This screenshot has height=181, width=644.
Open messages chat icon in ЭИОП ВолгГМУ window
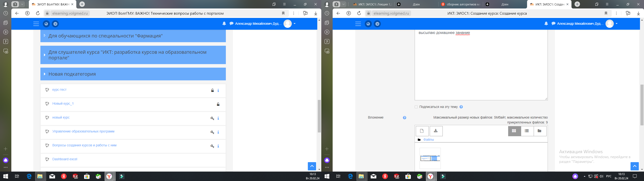pos(232,23)
